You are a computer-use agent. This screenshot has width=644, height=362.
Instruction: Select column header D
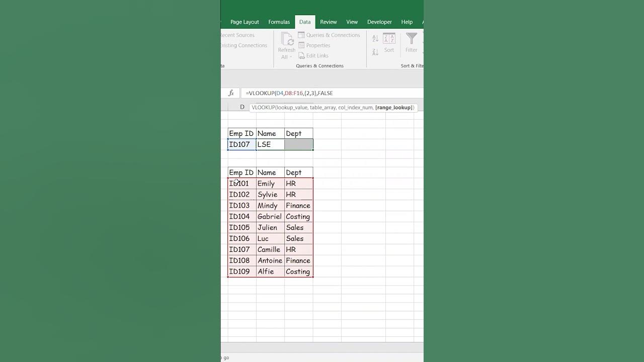click(242, 107)
